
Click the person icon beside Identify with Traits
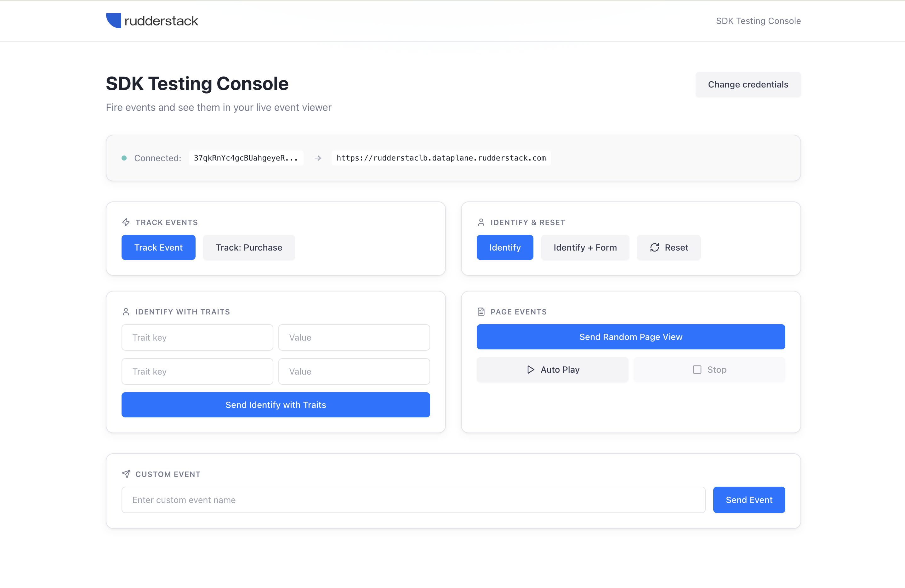(x=126, y=311)
